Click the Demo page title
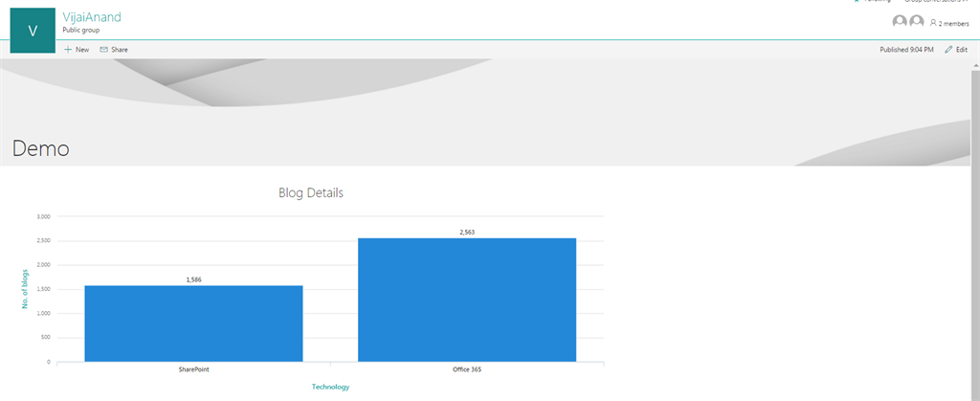This screenshot has width=980, height=401. [x=40, y=148]
